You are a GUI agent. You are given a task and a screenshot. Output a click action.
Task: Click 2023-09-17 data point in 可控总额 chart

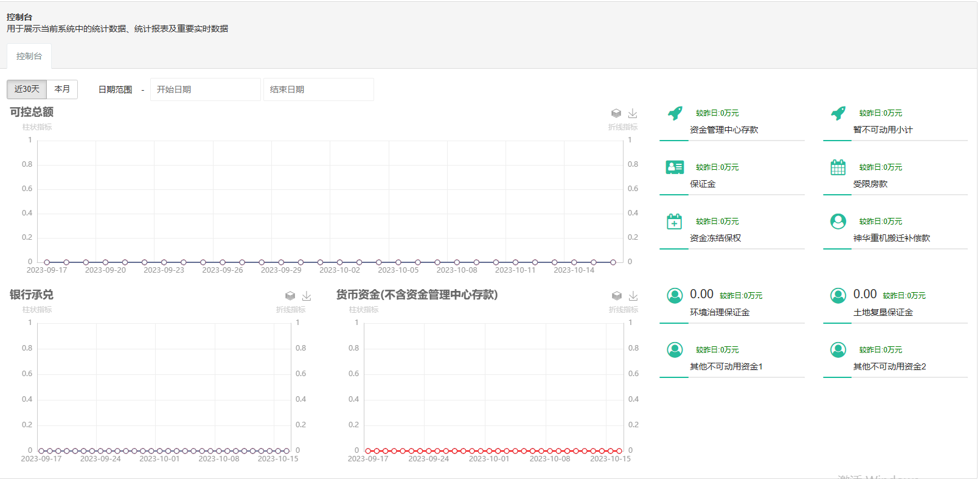[47, 262]
